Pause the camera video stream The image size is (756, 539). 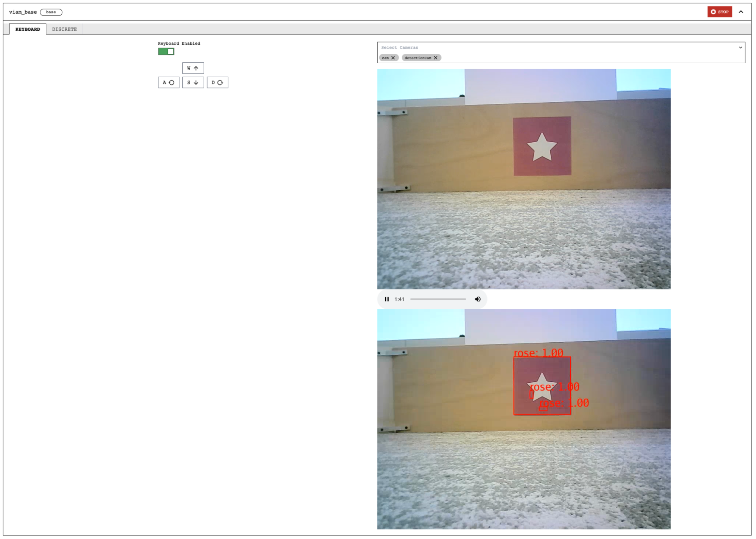tap(387, 299)
